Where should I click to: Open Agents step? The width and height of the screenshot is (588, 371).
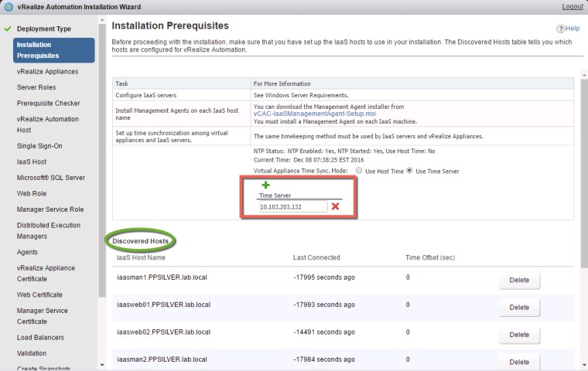(x=27, y=252)
